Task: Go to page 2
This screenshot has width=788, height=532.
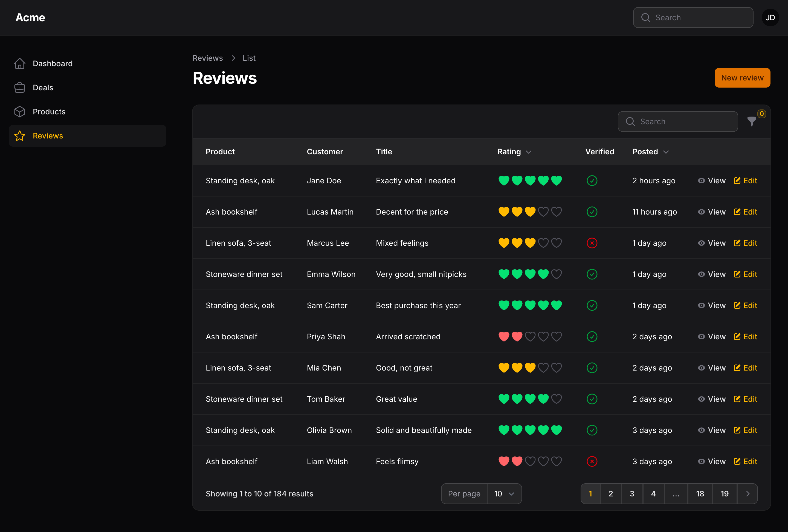Action: [611, 494]
